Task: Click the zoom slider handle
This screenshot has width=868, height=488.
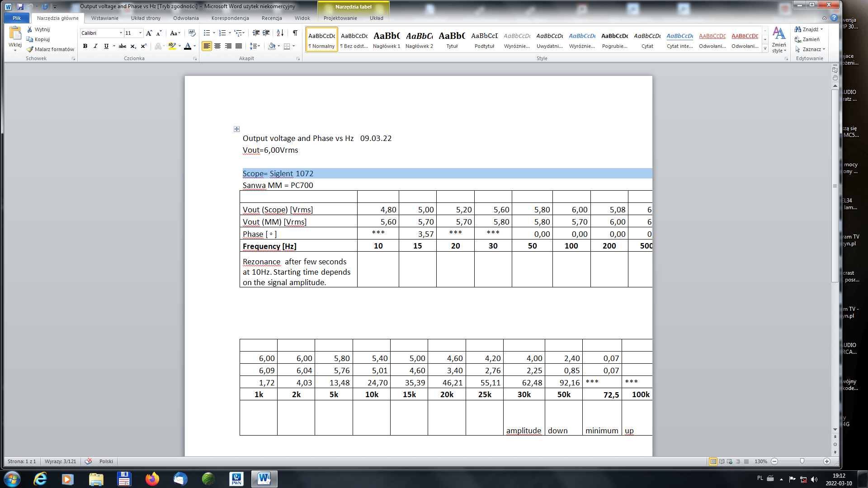Action: coord(802,461)
